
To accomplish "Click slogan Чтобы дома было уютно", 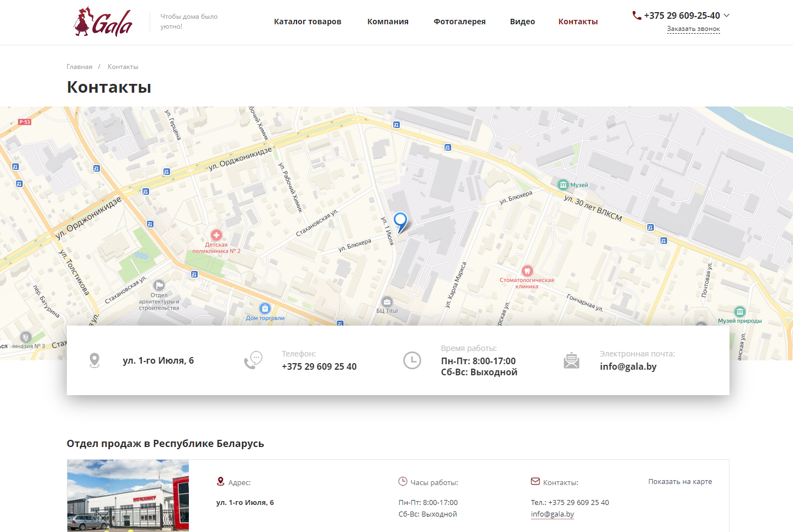I will click(x=189, y=22).
